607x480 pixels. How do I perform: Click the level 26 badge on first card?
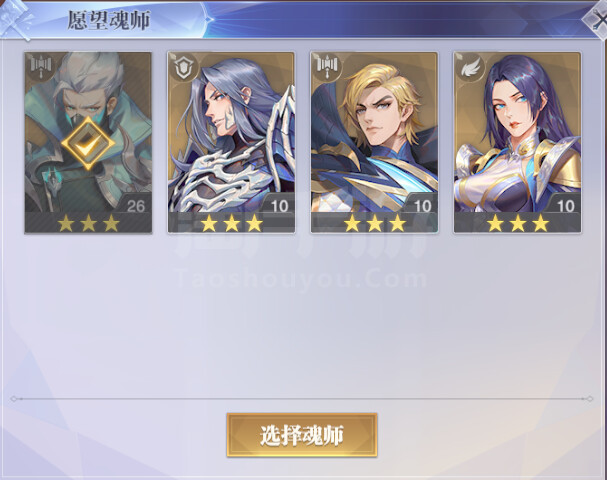point(135,205)
